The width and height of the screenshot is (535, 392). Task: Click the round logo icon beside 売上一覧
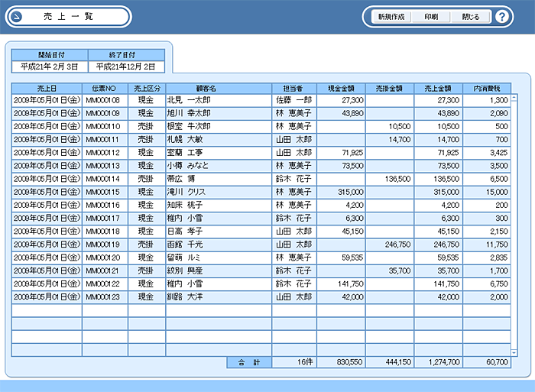(x=17, y=17)
